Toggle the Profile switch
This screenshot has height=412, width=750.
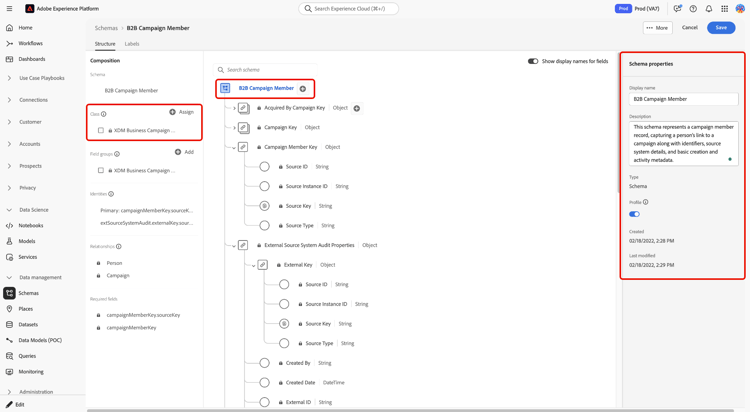click(x=634, y=214)
